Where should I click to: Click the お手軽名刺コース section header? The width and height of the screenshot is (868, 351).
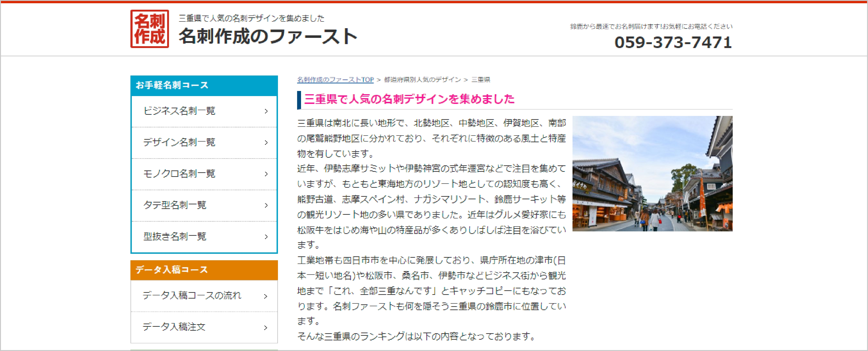coord(204,86)
